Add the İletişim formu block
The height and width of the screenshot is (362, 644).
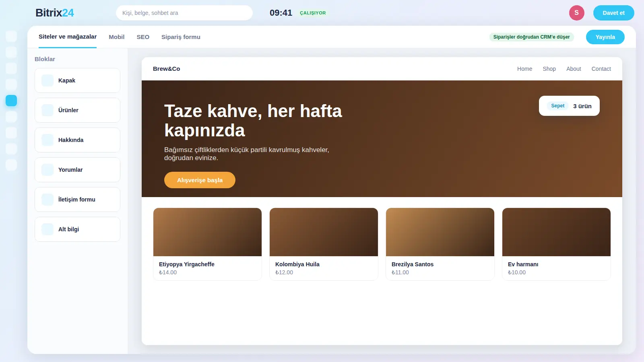[x=77, y=200]
